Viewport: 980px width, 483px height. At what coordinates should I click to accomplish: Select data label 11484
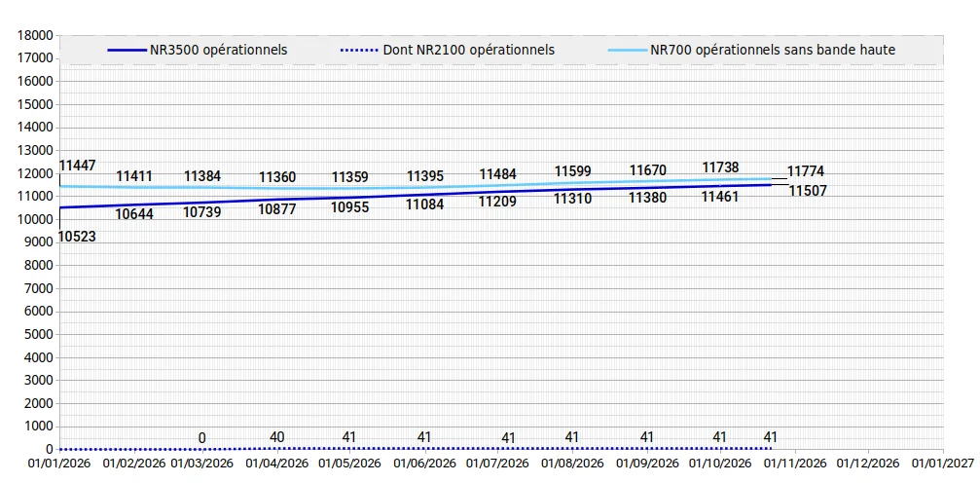click(498, 175)
